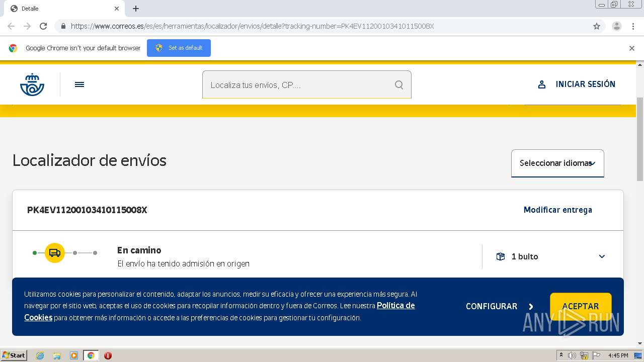Open the file explorer taskbar icon
The height and width of the screenshot is (362, 644).
point(57,355)
